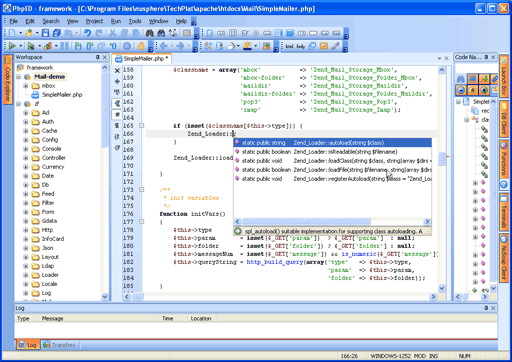The width and height of the screenshot is (512, 362).
Task: Switch to the Transfers tab
Action: click(59, 345)
